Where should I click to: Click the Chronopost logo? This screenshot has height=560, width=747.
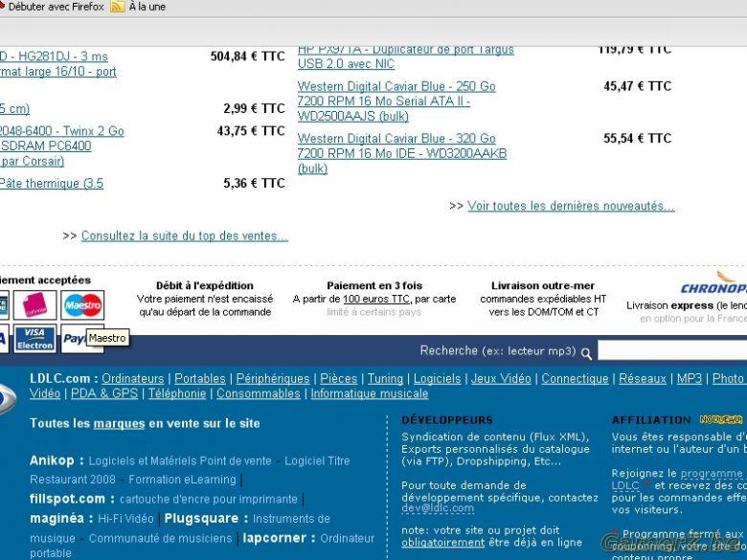[x=714, y=284]
